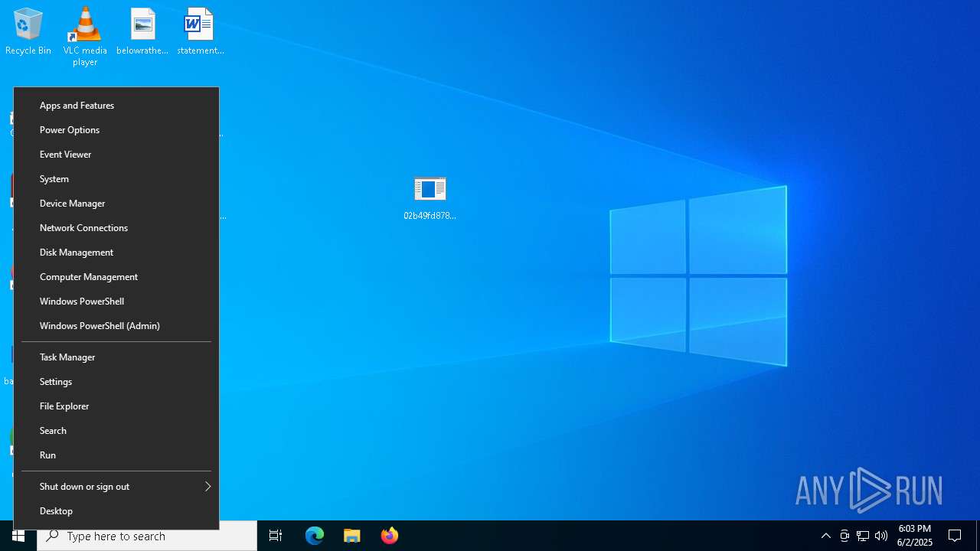Open the Recycle Bin desktop icon
This screenshot has width=980, height=551.
(28, 31)
